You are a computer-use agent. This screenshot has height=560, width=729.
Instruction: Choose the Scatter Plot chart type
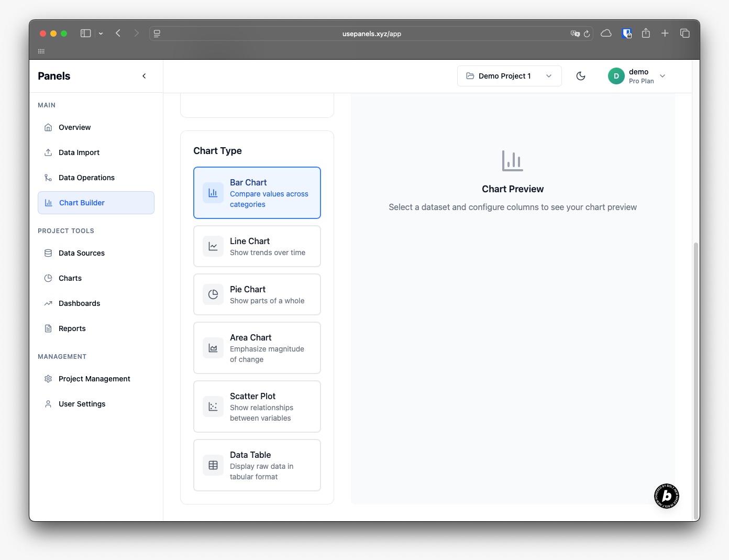click(257, 407)
